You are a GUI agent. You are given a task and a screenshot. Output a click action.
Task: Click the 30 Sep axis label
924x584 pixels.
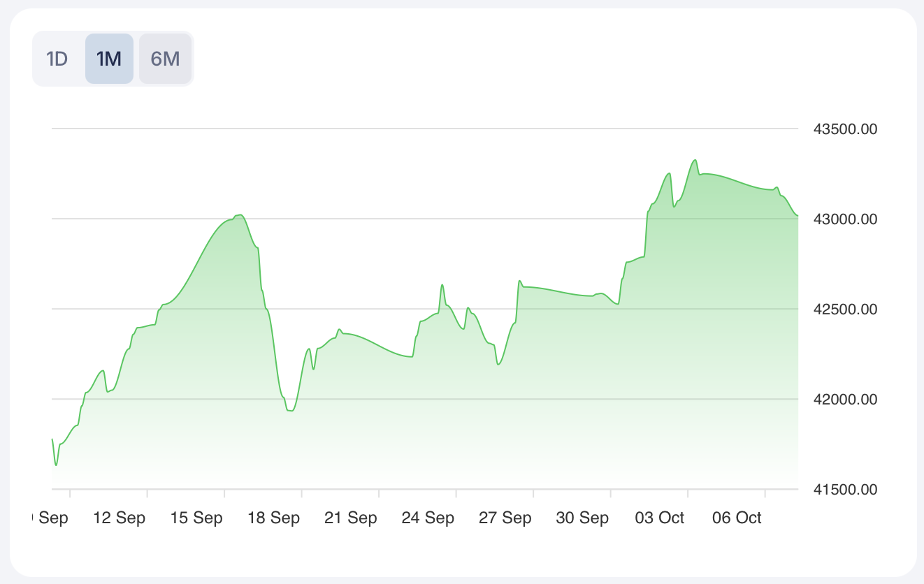(x=582, y=518)
